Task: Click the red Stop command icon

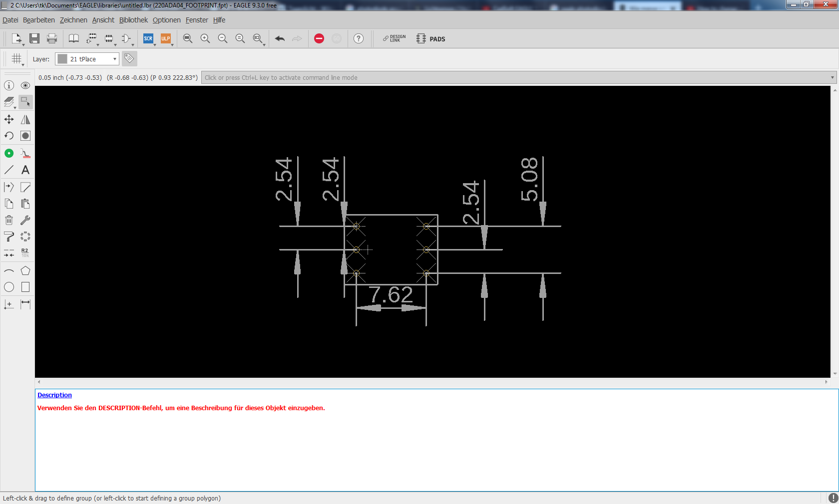Action: click(x=319, y=38)
